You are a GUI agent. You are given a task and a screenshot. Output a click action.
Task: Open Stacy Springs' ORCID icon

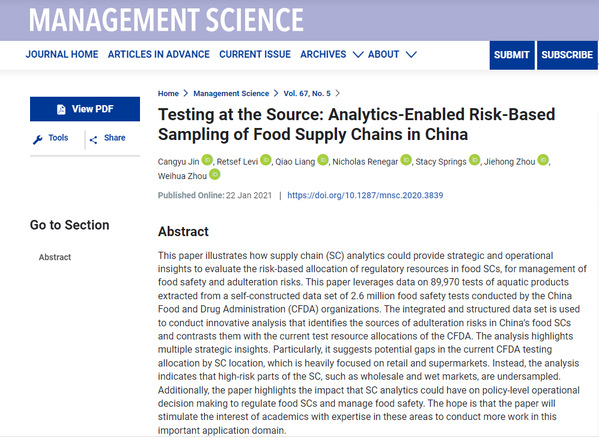(474, 160)
